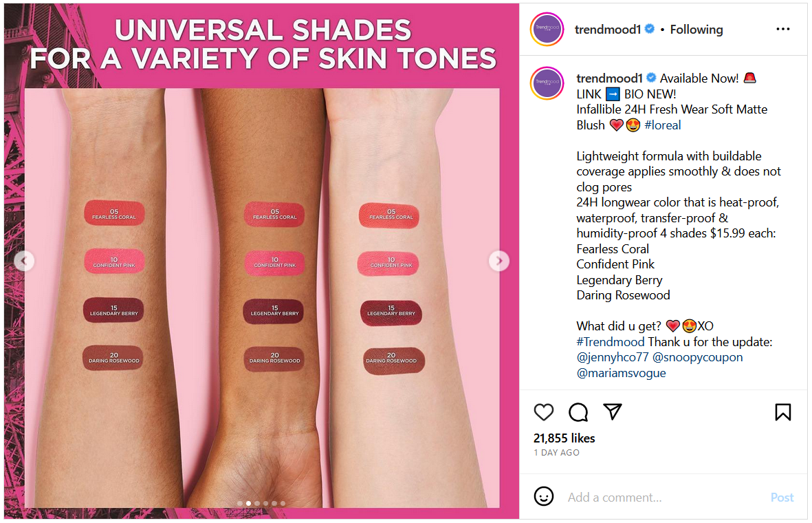The width and height of the screenshot is (812, 523).
Task: Open emoji picker smiley icon
Action: click(x=543, y=496)
